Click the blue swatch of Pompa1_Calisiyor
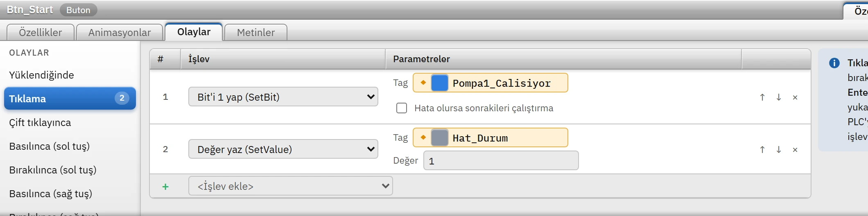The height and width of the screenshot is (216, 868). click(x=440, y=83)
